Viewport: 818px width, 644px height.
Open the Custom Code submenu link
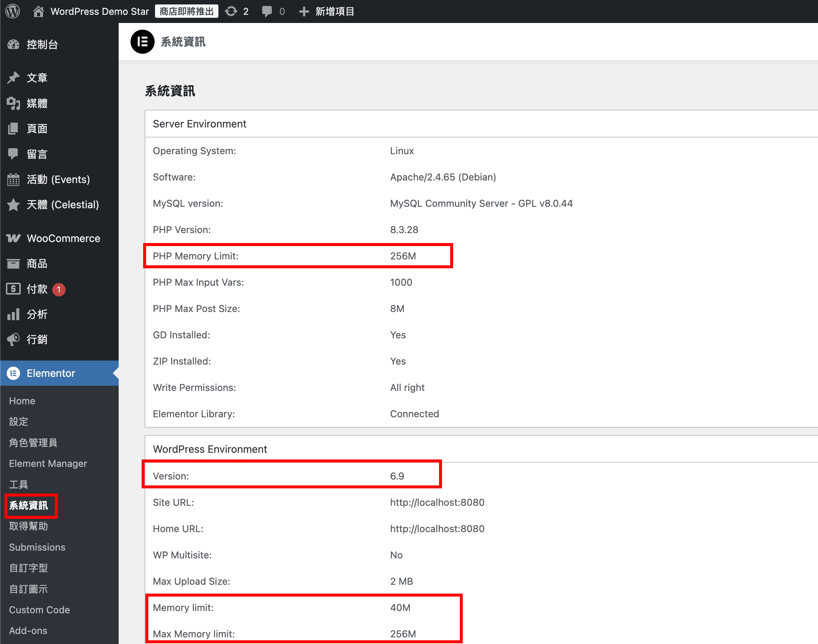point(39,610)
